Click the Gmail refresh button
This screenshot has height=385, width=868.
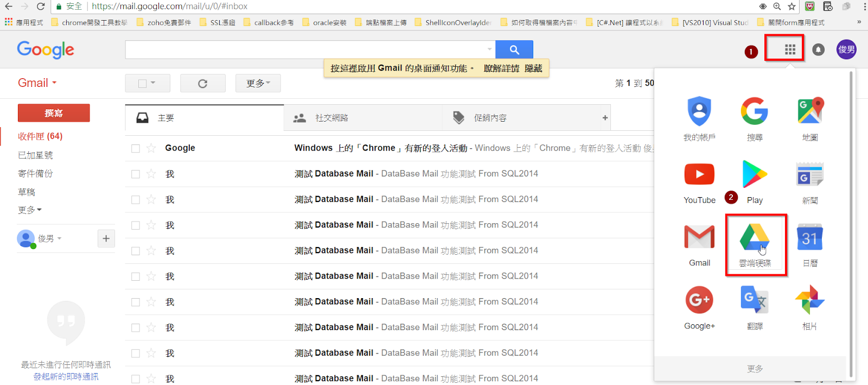pyautogui.click(x=202, y=83)
